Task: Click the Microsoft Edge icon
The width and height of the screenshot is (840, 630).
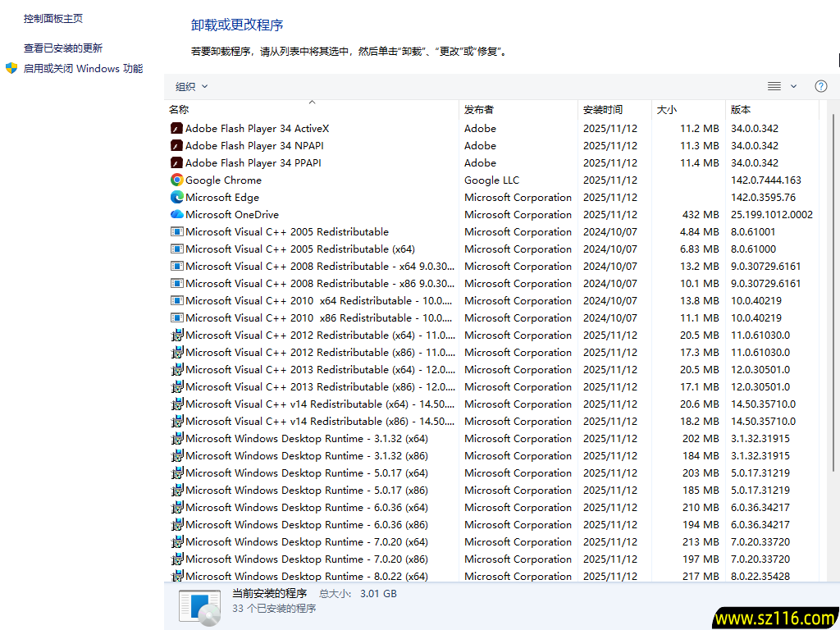Action: (176, 198)
